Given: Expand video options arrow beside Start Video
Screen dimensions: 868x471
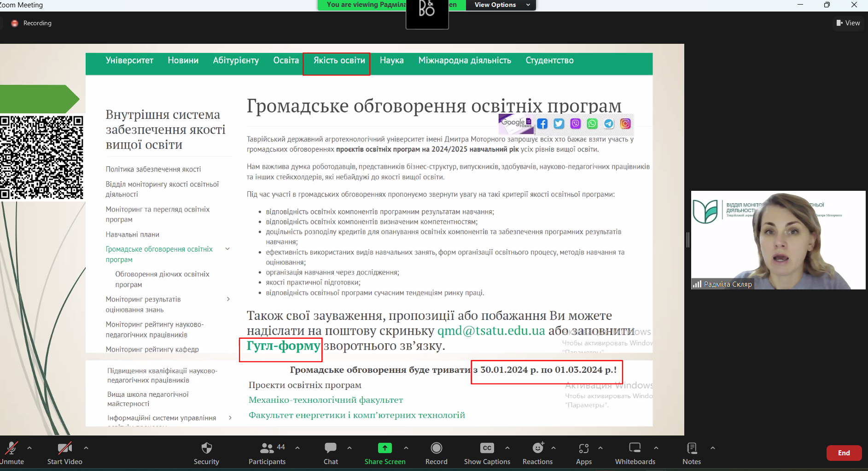Looking at the screenshot, I should pyautogui.click(x=86, y=448).
